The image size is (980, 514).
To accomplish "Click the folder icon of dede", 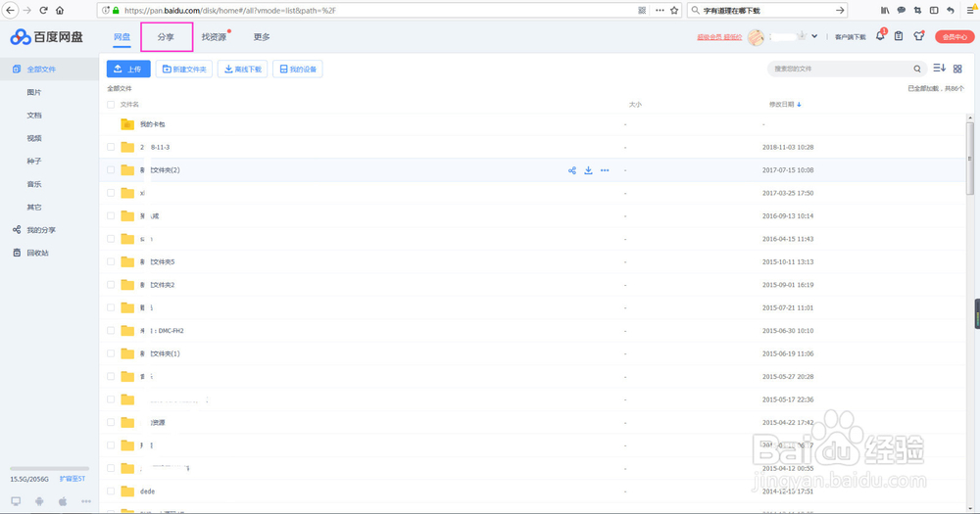I will (127, 491).
